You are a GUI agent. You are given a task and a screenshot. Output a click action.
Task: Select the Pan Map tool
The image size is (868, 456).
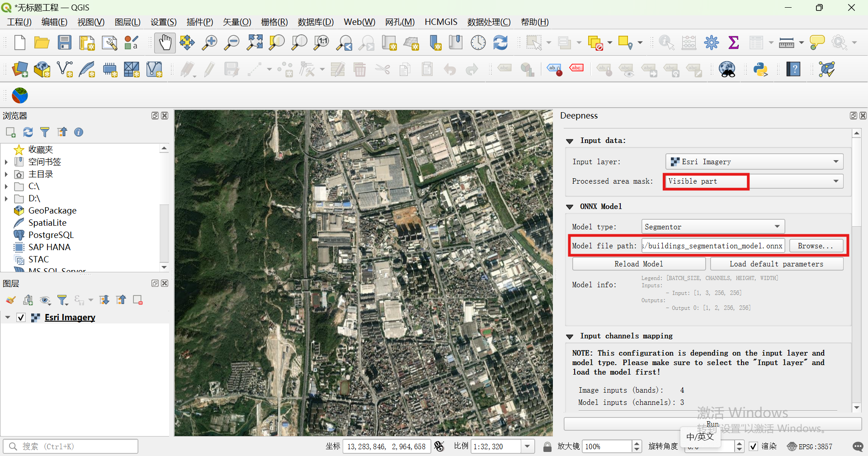click(165, 42)
